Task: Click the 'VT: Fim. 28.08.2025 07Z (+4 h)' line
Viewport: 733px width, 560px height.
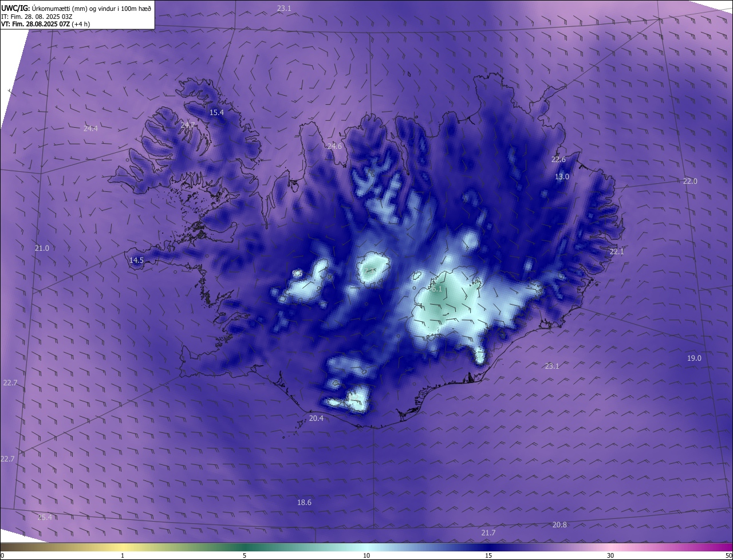Action: 45,24
